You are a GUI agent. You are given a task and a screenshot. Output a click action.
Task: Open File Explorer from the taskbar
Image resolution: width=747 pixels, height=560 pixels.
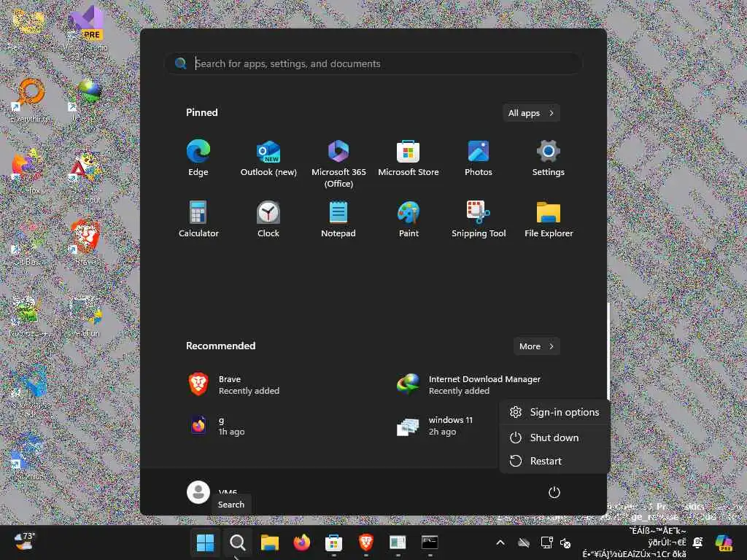(270, 542)
